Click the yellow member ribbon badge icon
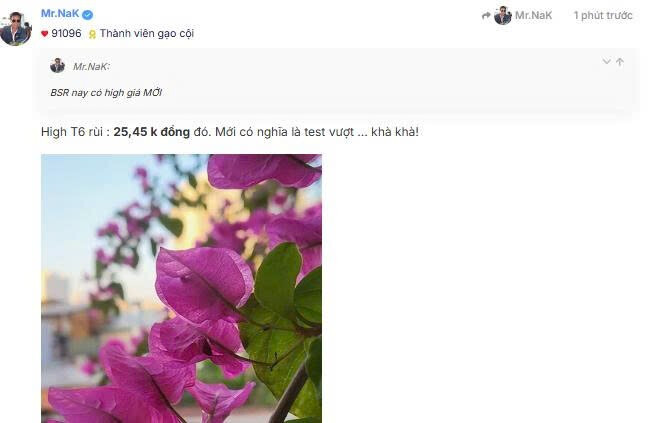The width and height of the screenshot is (660, 423). click(x=92, y=34)
